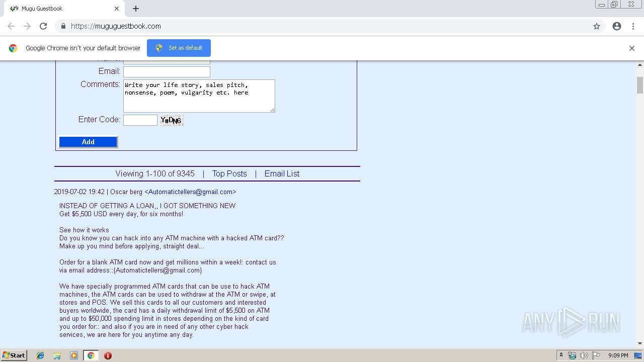This screenshot has height=362, width=644.
Task: Click the red stop-sign taskbar icon
Action: click(x=108, y=355)
